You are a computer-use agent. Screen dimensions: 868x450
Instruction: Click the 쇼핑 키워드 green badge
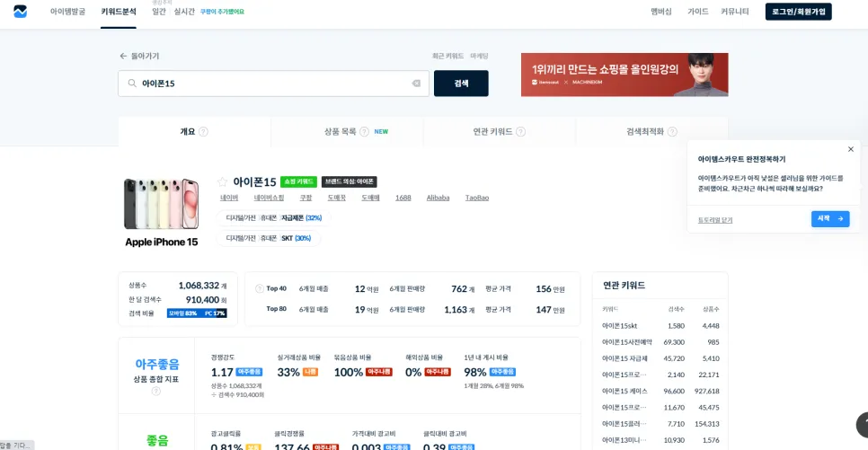298,181
